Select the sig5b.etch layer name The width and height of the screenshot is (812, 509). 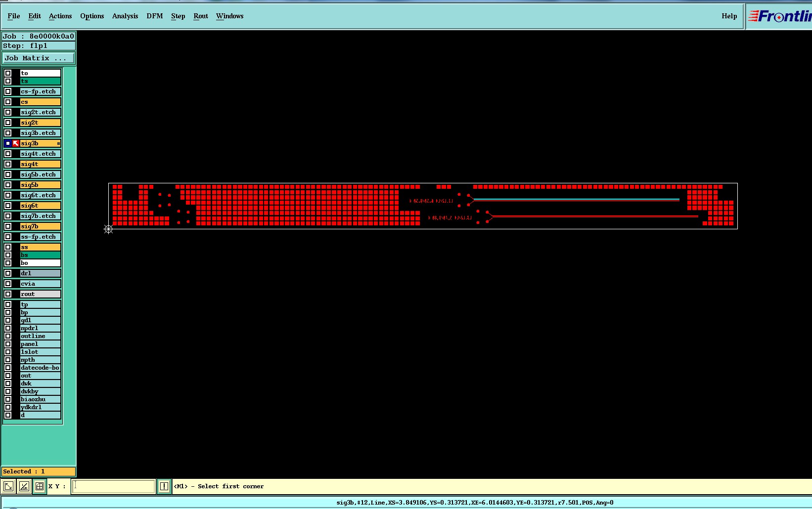tap(41, 174)
